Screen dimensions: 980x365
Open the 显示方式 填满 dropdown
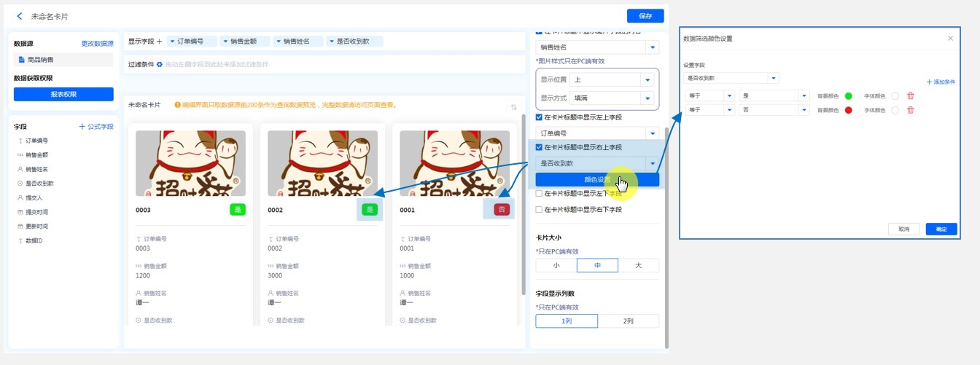[x=646, y=98]
